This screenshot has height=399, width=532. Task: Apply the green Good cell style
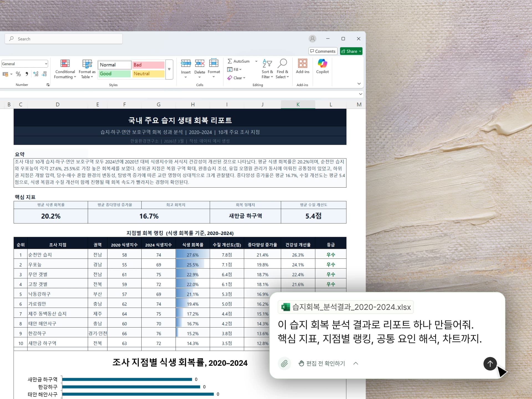tap(114, 74)
